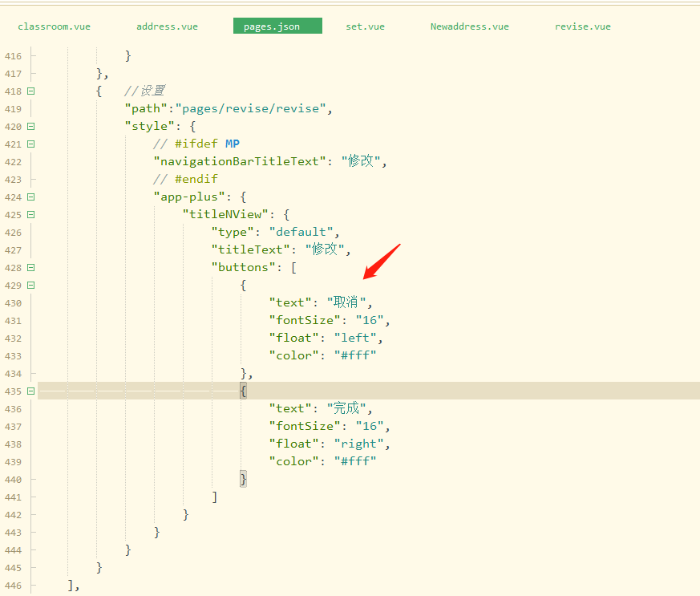The width and height of the screenshot is (700, 596).
Task: Open the Newaddress.vue tab
Action: pyautogui.click(x=470, y=26)
